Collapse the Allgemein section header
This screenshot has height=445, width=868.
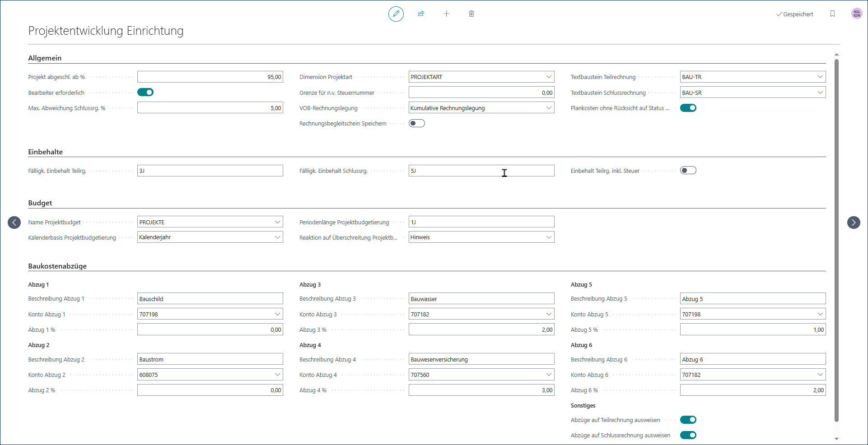(45, 58)
